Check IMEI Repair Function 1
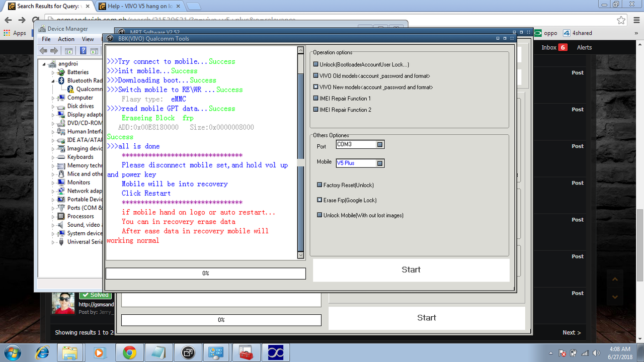This screenshot has width=644, height=362. coord(316,99)
